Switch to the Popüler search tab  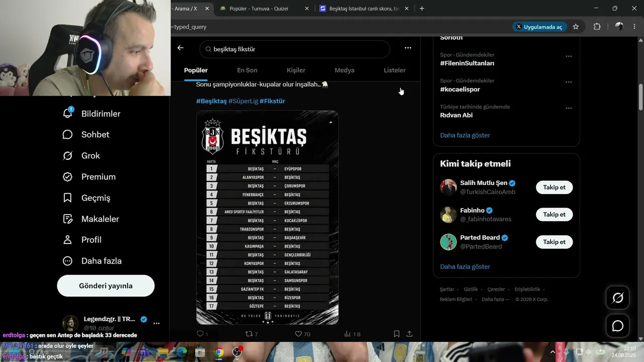tap(196, 70)
